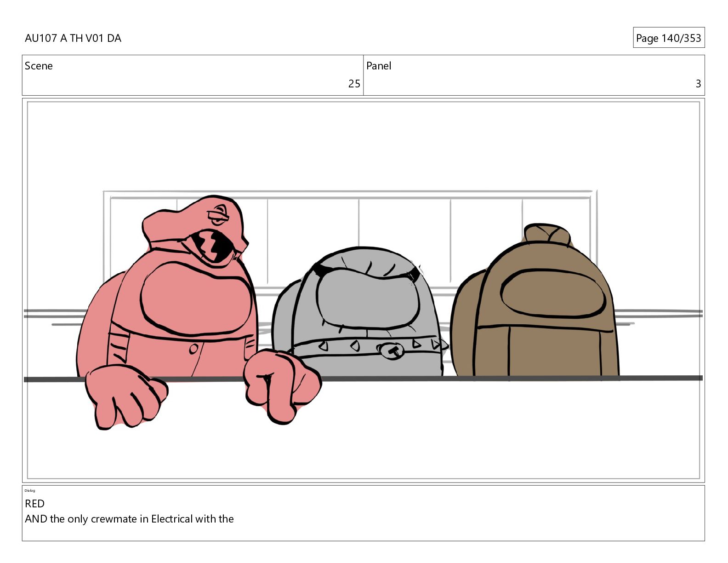Click the gray crewmate with spiked belt
The image size is (728, 563).
359,313
